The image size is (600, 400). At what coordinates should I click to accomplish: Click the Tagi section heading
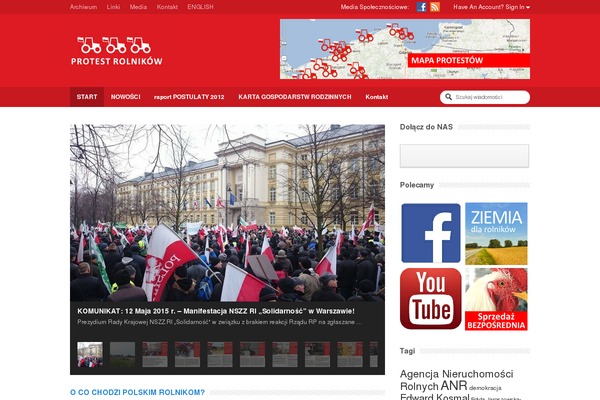tap(407, 351)
